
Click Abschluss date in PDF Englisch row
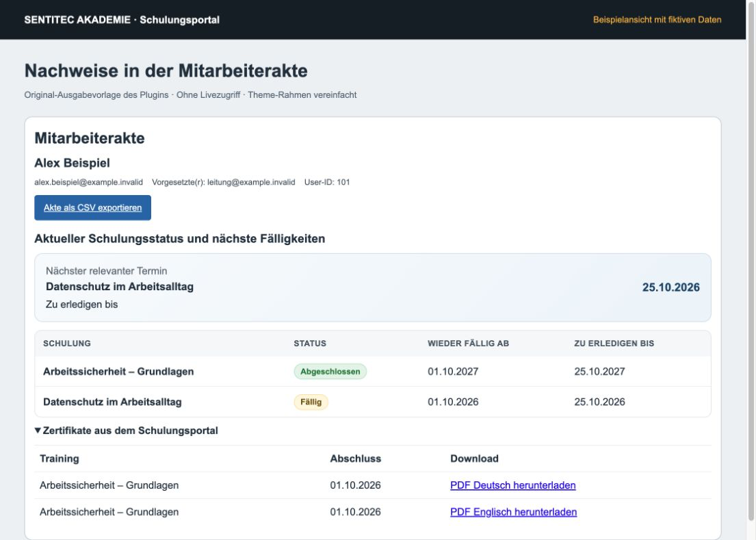[355, 512]
